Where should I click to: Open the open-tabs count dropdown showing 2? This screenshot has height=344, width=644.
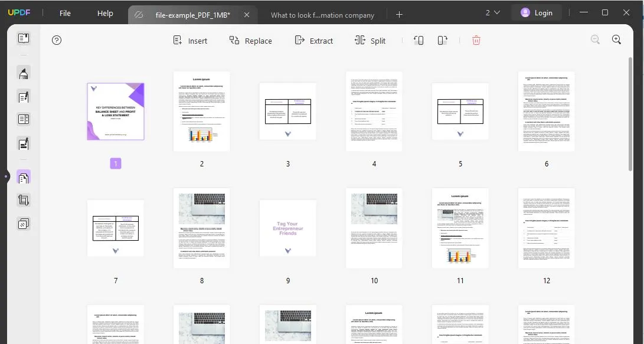(492, 13)
